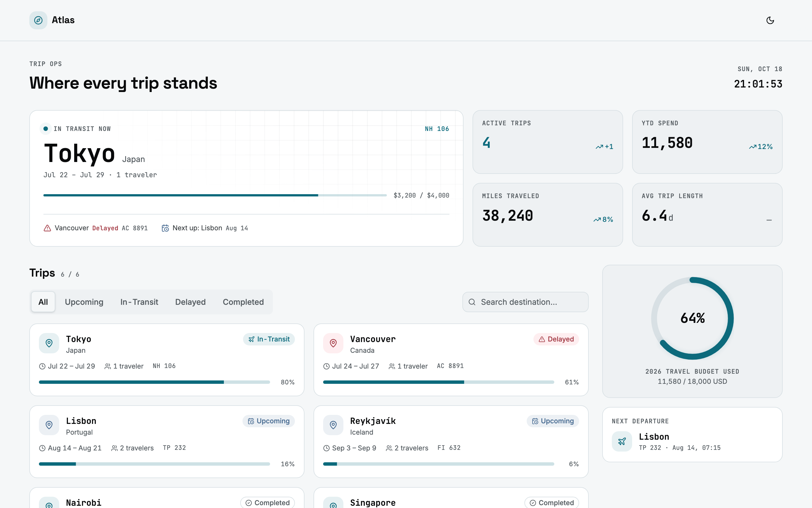Open the YTD Spend stat card
Viewport: 812px width, 508px height.
pos(707,142)
